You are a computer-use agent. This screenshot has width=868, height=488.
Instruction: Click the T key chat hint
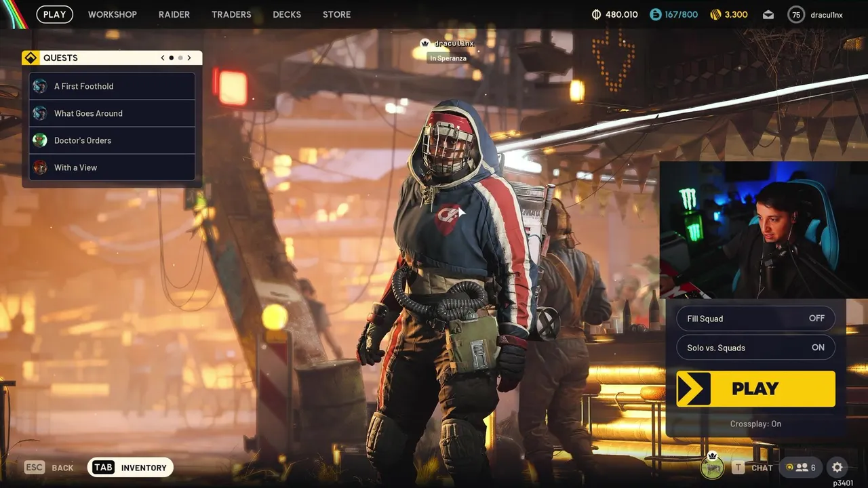pyautogui.click(x=738, y=467)
